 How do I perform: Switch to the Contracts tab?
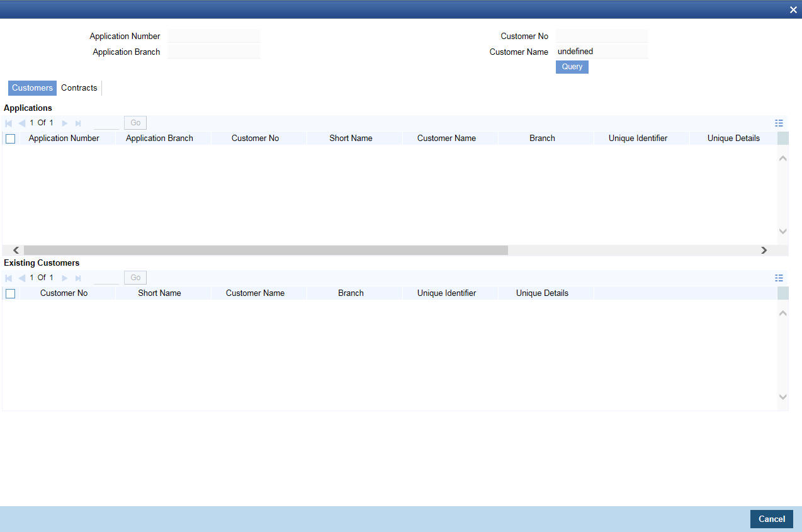79,88
